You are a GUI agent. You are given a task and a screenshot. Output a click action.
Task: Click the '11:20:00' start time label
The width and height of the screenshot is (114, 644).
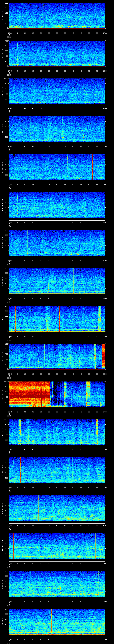point(9,184)
